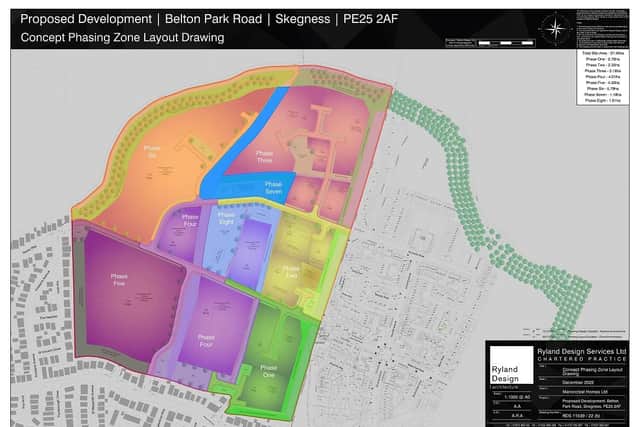Screen dimensions: 640x427
Task: Select 'Skegness' in the header title
Action: tap(302, 19)
